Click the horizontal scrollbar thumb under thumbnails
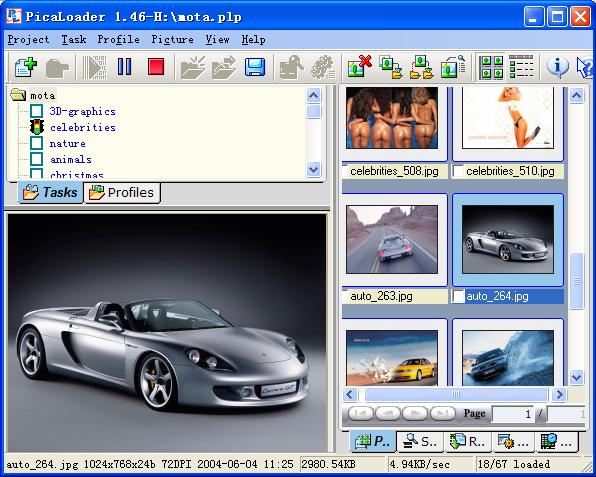The height and width of the screenshot is (477, 596). coord(456,395)
